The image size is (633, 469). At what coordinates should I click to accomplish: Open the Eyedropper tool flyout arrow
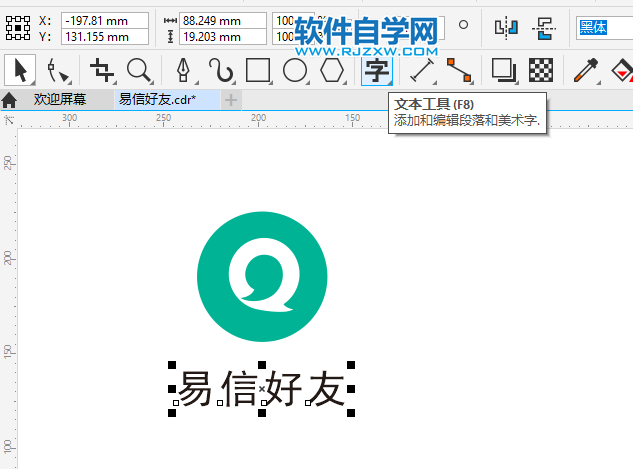click(599, 83)
